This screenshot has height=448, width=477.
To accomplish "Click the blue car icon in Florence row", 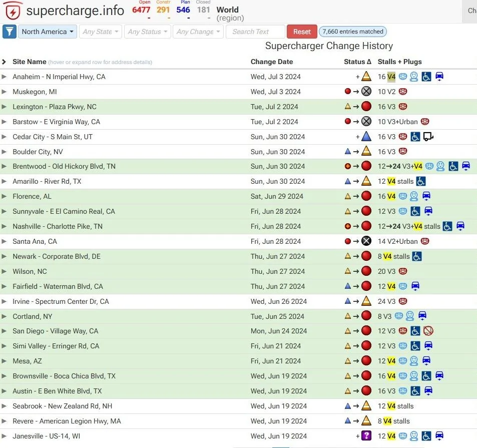I will click(426, 196).
